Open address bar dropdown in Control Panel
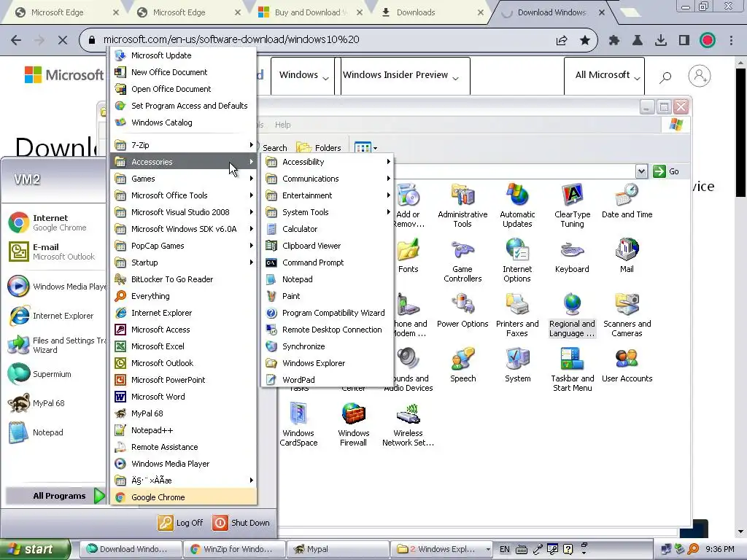The width and height of the screenshot is (747, 560). (641, 171)
